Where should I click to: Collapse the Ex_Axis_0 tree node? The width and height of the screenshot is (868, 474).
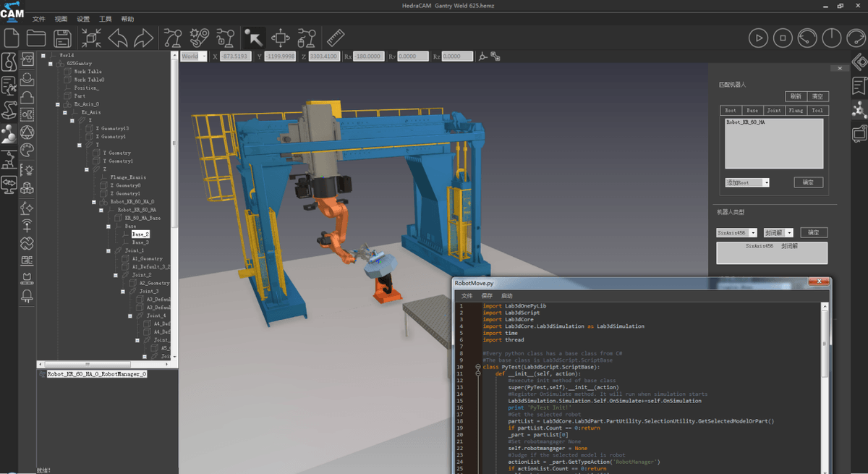coord(58,104)
